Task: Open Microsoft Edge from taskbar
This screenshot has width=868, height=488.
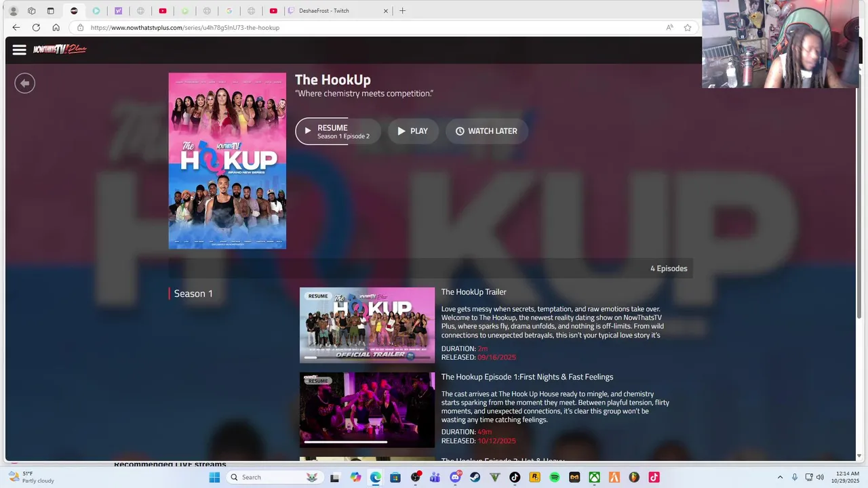Action: [376, 477]
